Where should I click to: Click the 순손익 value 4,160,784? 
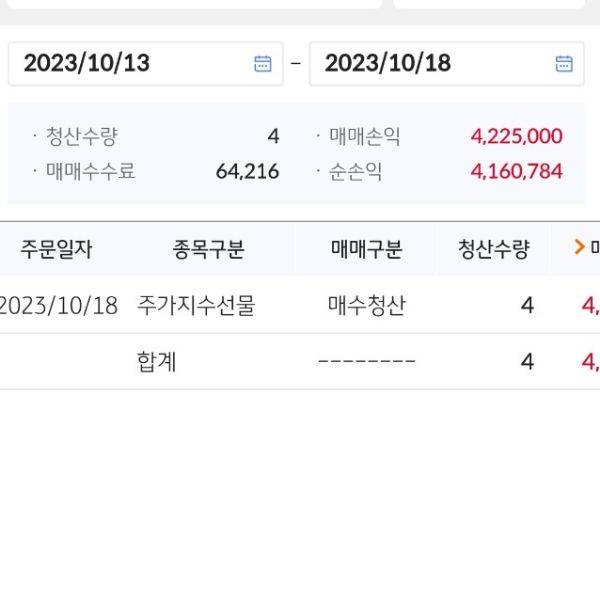click(x=516, y=171)
